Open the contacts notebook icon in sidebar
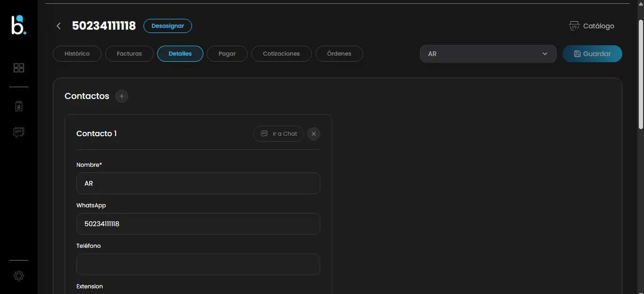Viewport: 644px width, 294px height. click(x=19, y=106)
